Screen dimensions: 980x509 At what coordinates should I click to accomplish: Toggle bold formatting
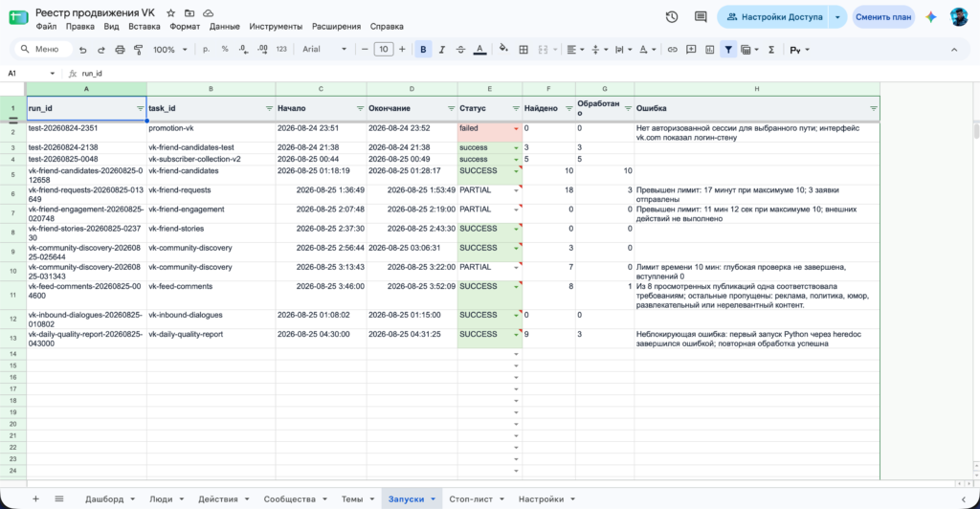pos(423,50)
